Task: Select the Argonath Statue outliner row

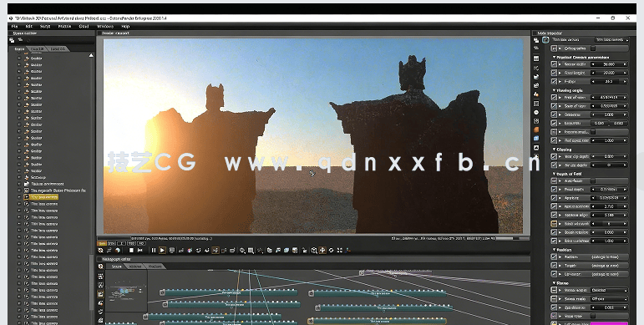Action: [55, 190]
